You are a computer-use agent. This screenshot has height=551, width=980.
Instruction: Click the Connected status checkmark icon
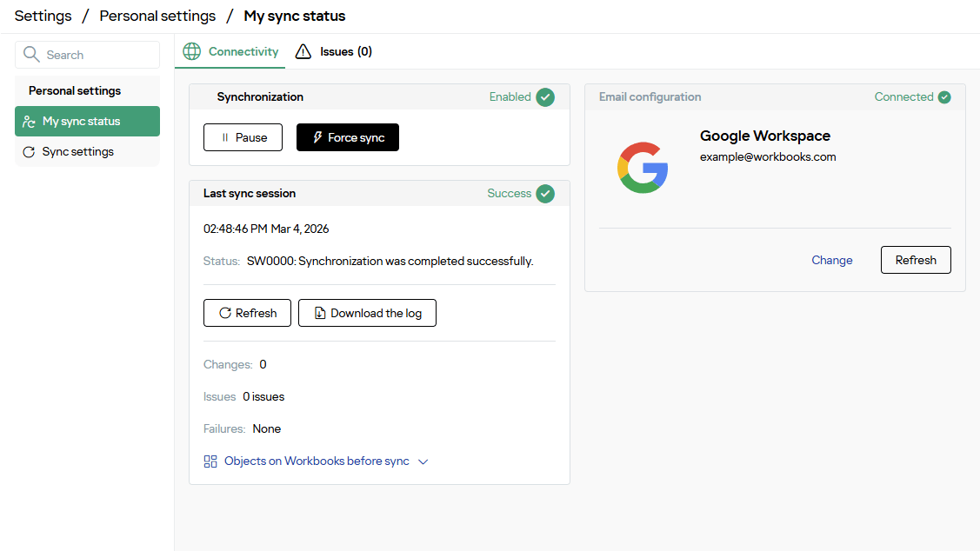point(944,97)
